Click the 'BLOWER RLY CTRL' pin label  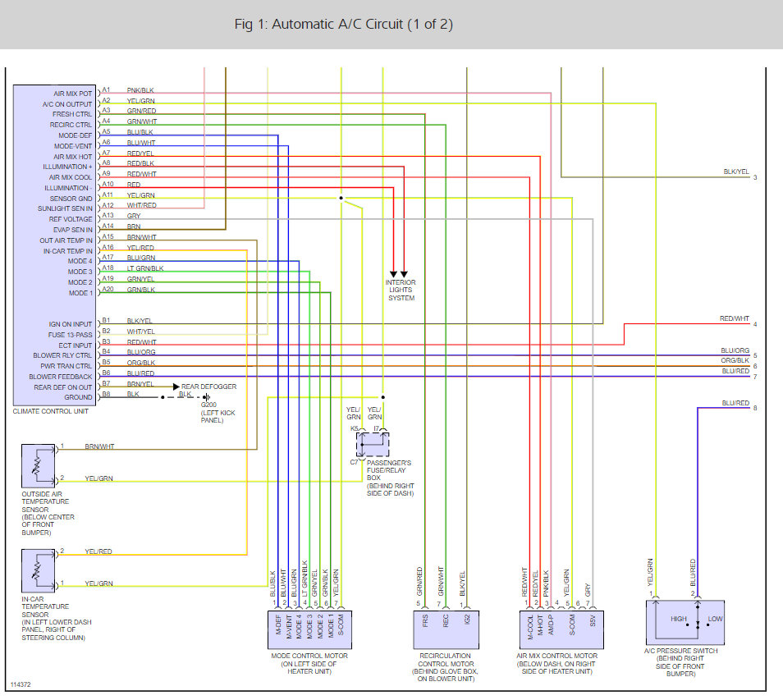[x=63, y=355]
